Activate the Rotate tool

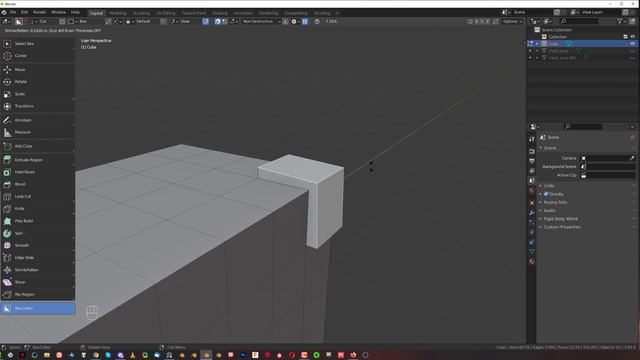pos(38,82)
